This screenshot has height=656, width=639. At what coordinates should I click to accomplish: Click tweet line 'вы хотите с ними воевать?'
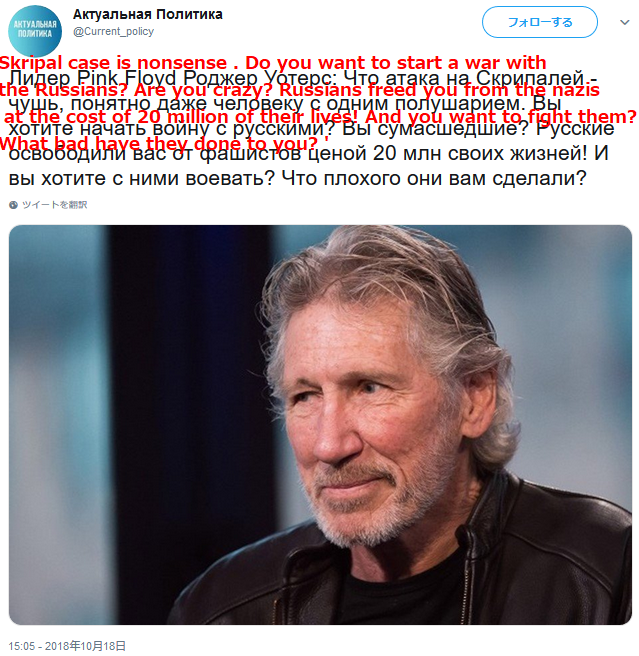tap(298, 179)
